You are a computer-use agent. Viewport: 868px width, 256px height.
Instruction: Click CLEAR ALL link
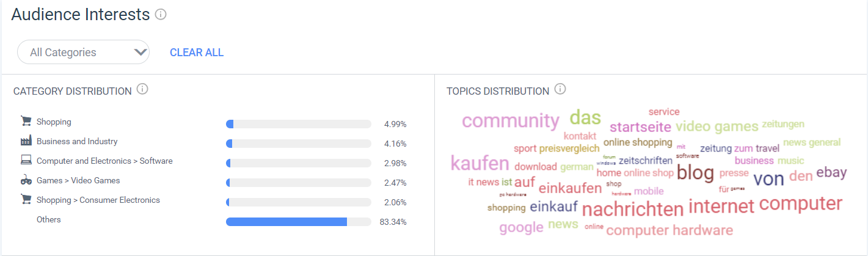pos(197,53)
